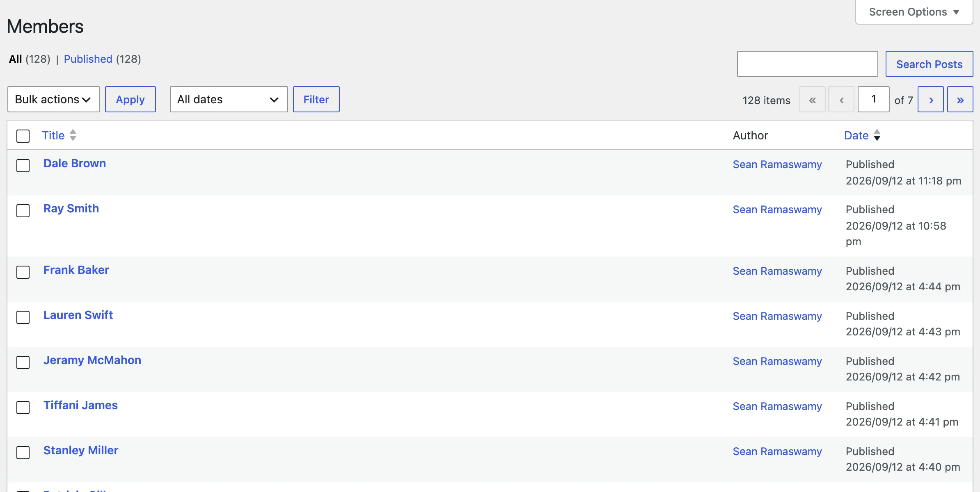Jump to the last page arrow
The image size is (980, 492).
(x=960, y=100)
